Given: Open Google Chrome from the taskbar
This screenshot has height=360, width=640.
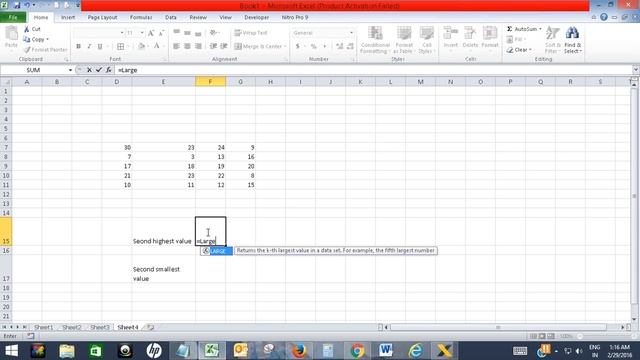Looking at the screenshot, I should tap(357, 351).
